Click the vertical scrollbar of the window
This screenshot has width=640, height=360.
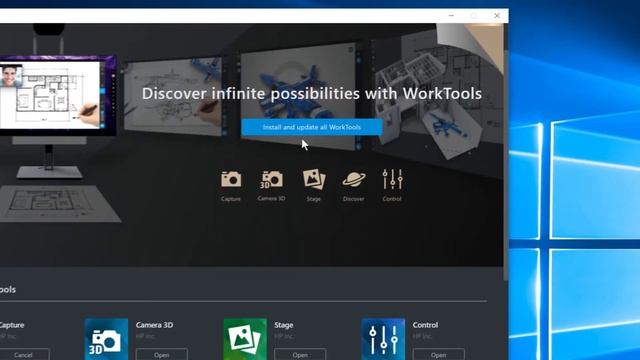click(506, 165)
